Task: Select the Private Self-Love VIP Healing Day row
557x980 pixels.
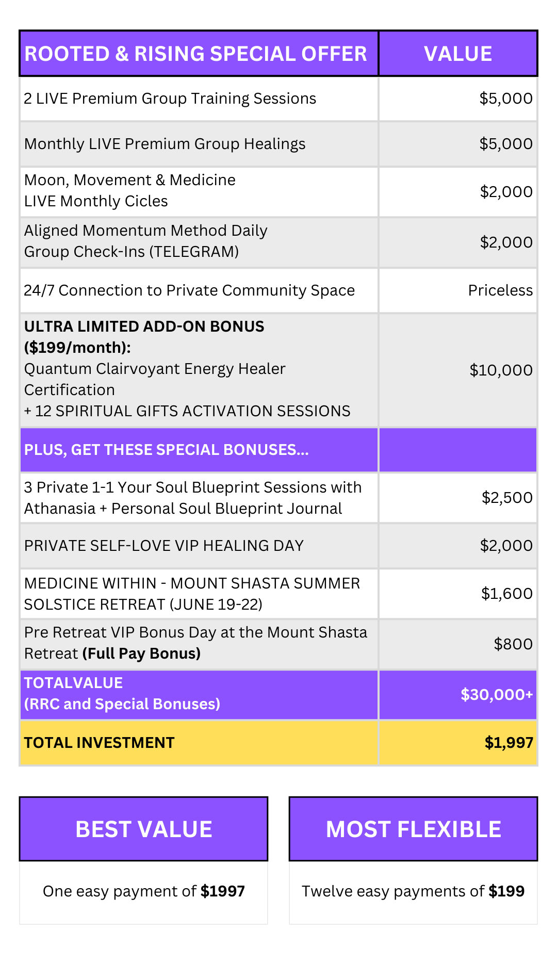Action: click(x=164, y=546)
